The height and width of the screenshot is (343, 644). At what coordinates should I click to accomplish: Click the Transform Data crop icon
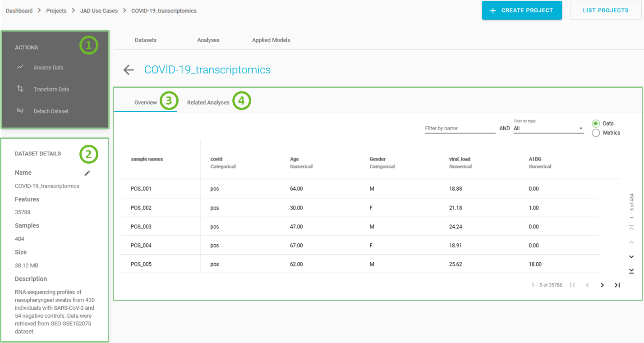tap(20, 89)
